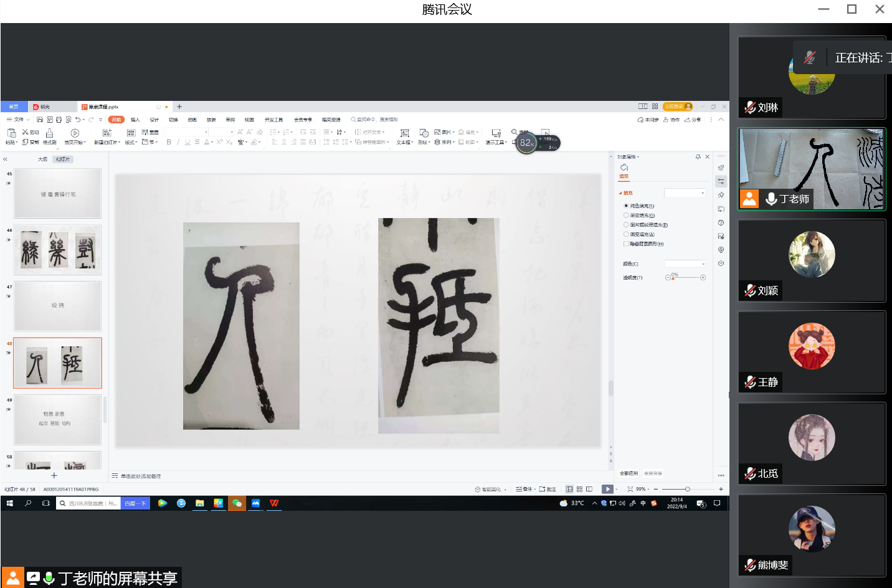Switch to 大纲 outline tab
This screenshot has height=588, width=892.
click(42, 159)
